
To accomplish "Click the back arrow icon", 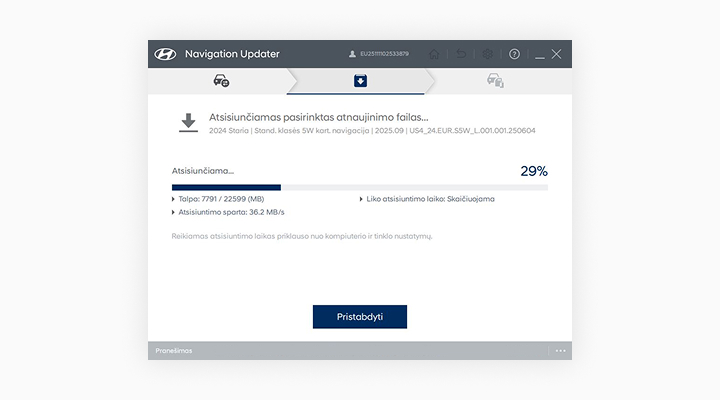I will tap(461, 54).
